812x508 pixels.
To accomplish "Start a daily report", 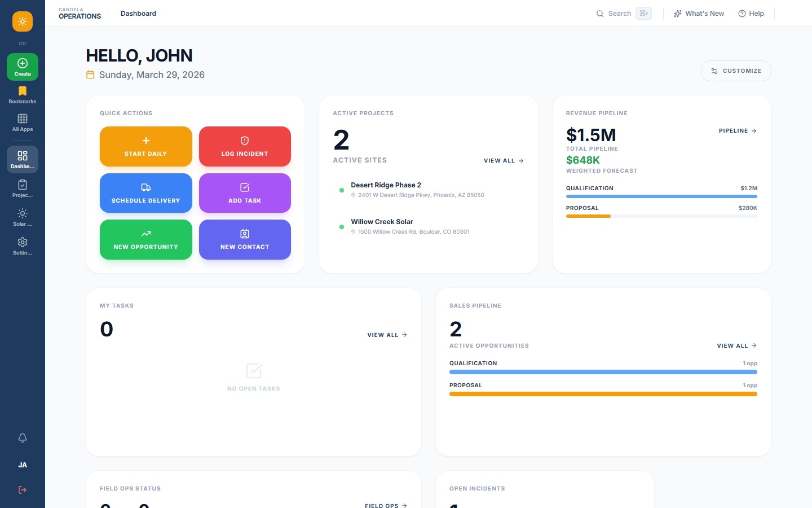I will point(146,146).
